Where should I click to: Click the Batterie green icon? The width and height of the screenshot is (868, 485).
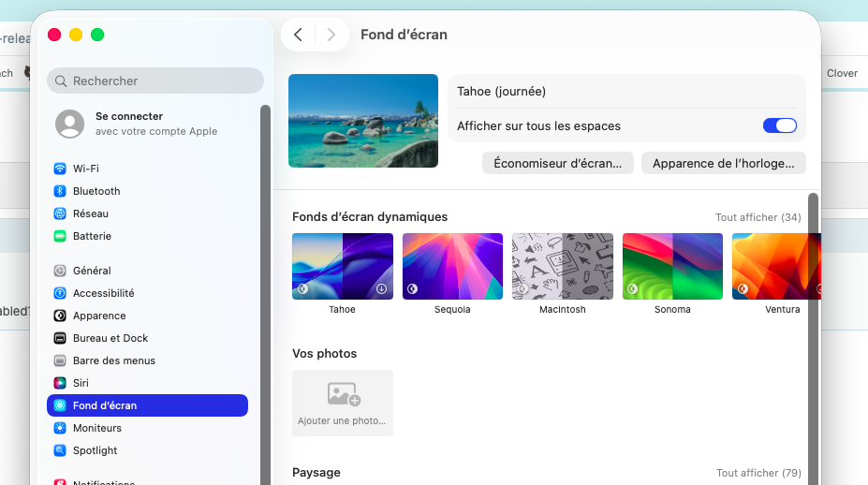pos(60,236)
